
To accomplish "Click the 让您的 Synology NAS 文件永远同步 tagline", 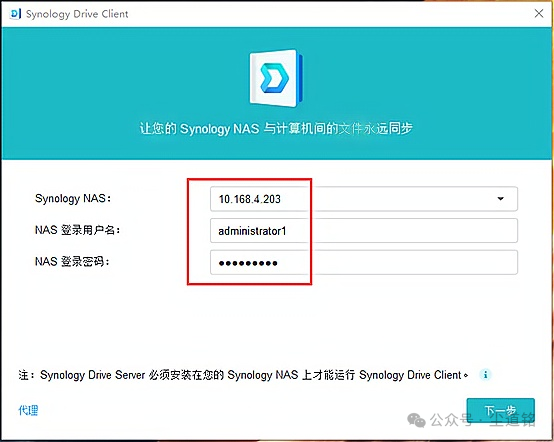I will [276, 129].
